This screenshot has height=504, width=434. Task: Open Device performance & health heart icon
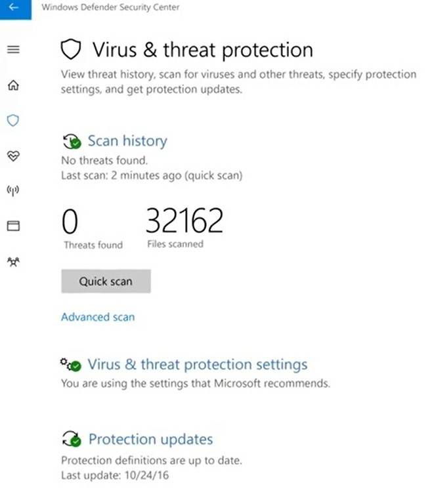(x=14, y=156)
